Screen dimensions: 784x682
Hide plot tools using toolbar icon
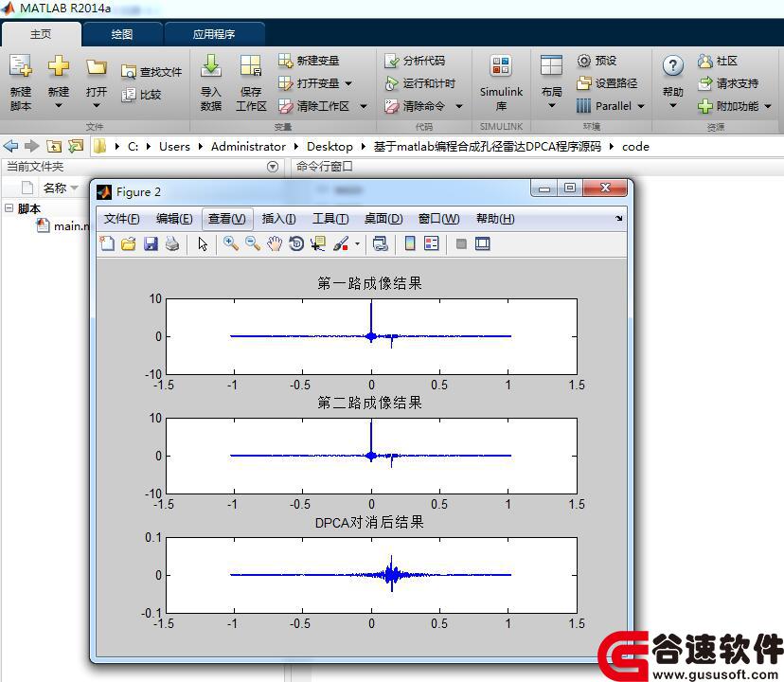[461, 243]
